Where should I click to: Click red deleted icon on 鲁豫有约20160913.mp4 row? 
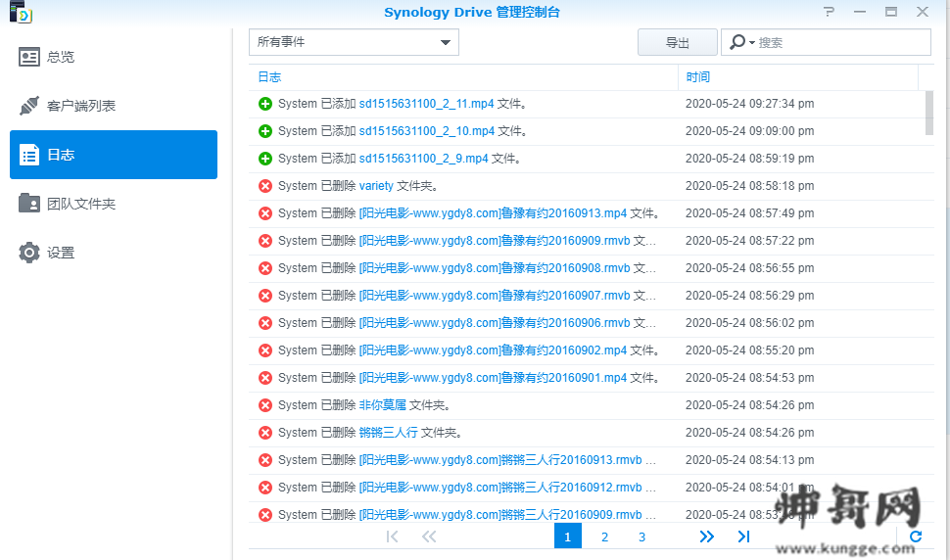click(x=265, y=213)
